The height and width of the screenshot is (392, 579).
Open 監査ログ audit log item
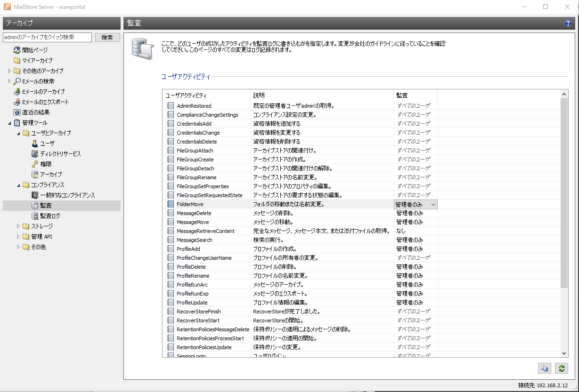50,216
